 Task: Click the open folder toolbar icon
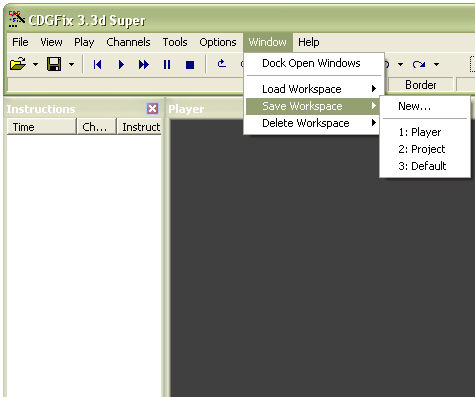pos(18,64)
